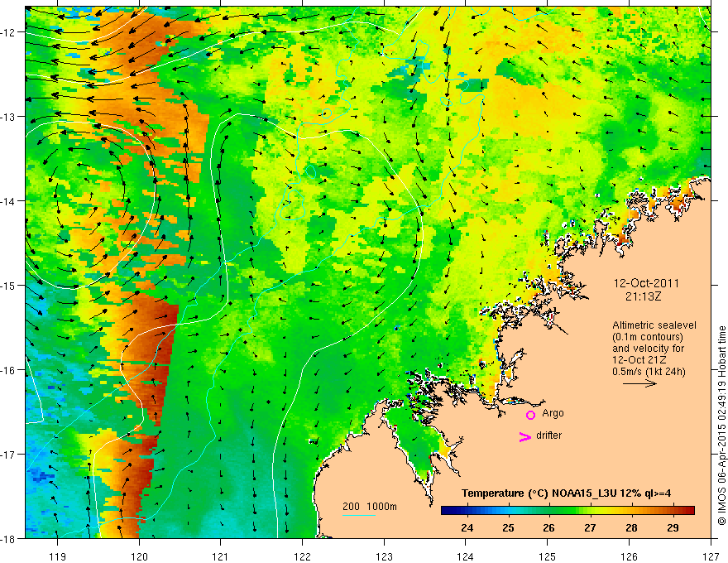Click the temperature color bar
This screenshot has height=563, width=728.
[568, 510]
